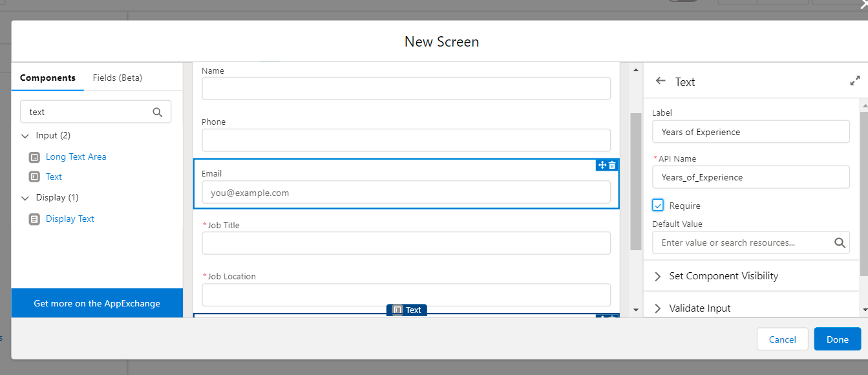This screenshot has height=375, width=868.
Task: Click the Text input component icon
Action: click(34, 177)
